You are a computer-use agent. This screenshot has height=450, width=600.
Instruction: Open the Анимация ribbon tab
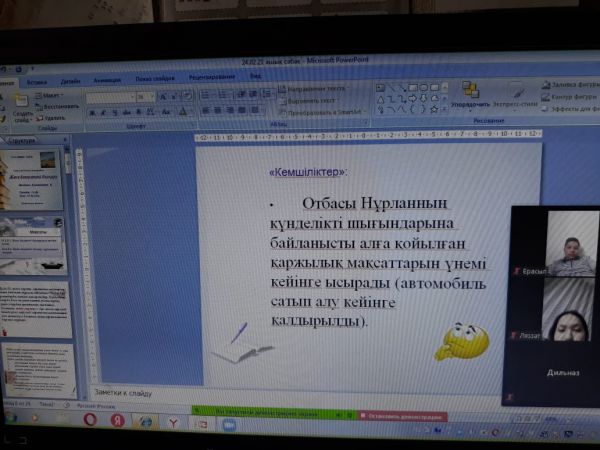point(107,79)
